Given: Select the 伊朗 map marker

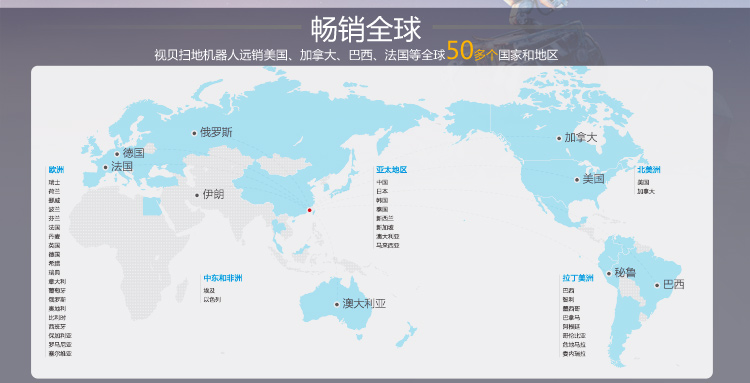Looking at the screenshot, I should [x=197, y=195].
